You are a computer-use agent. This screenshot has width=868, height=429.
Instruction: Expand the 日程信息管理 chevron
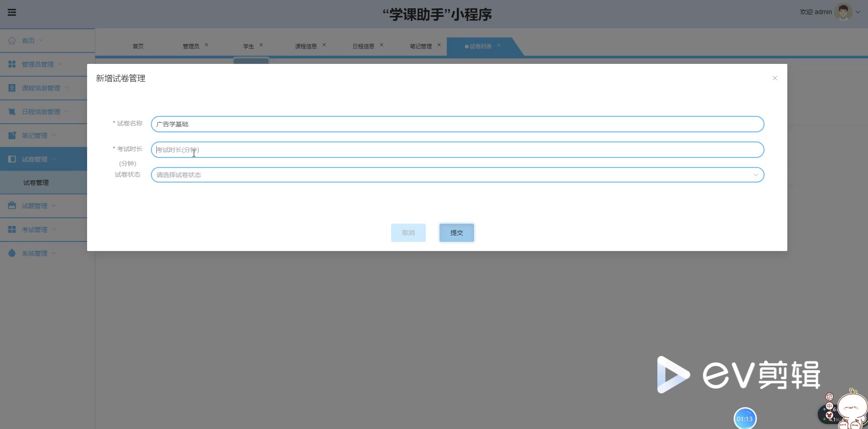67,111
